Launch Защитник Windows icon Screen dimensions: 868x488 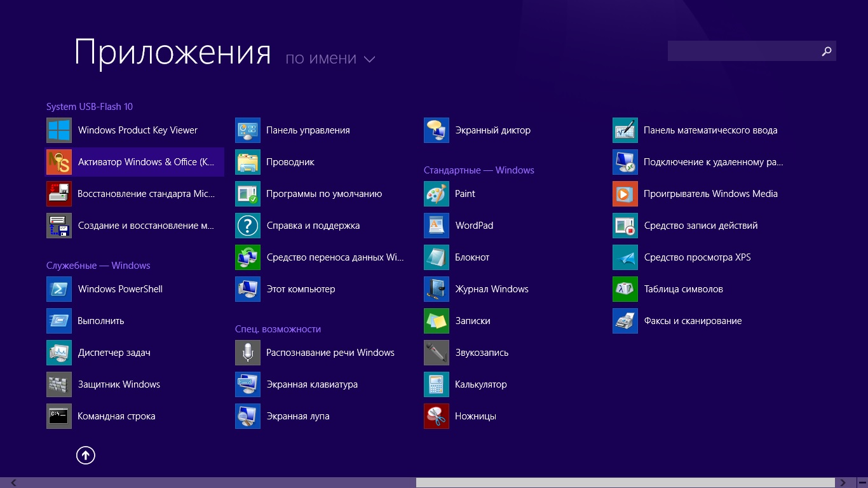(59, 384)
